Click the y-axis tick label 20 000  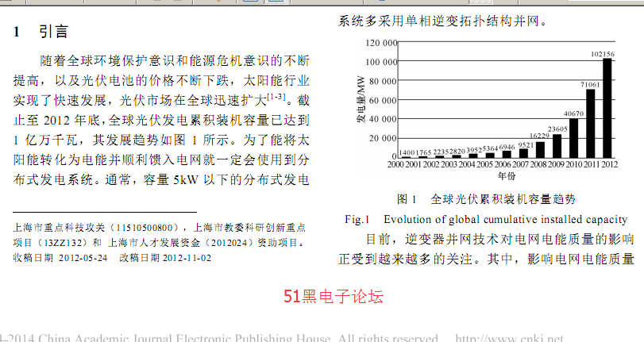click(384, 138)
